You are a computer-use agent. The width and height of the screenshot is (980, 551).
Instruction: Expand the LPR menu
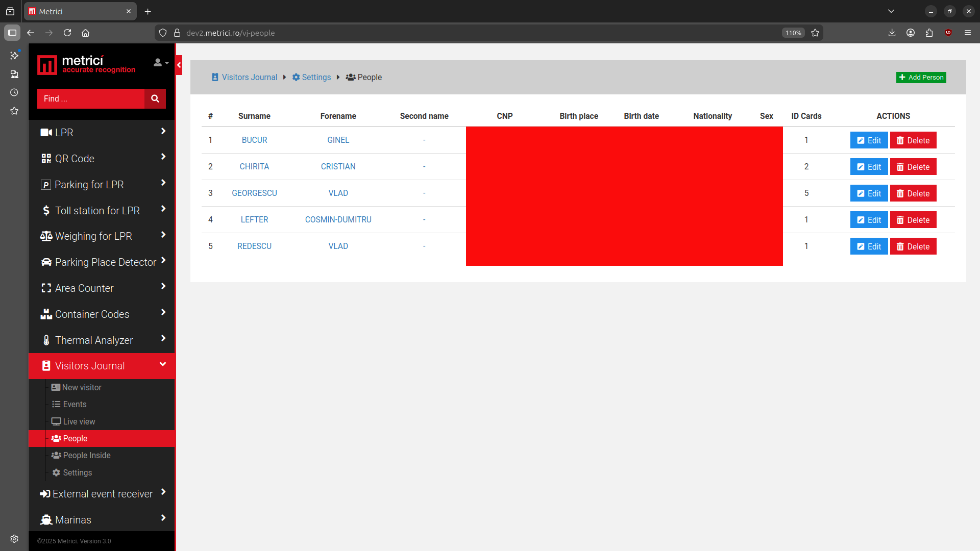(x=102, y=133)
